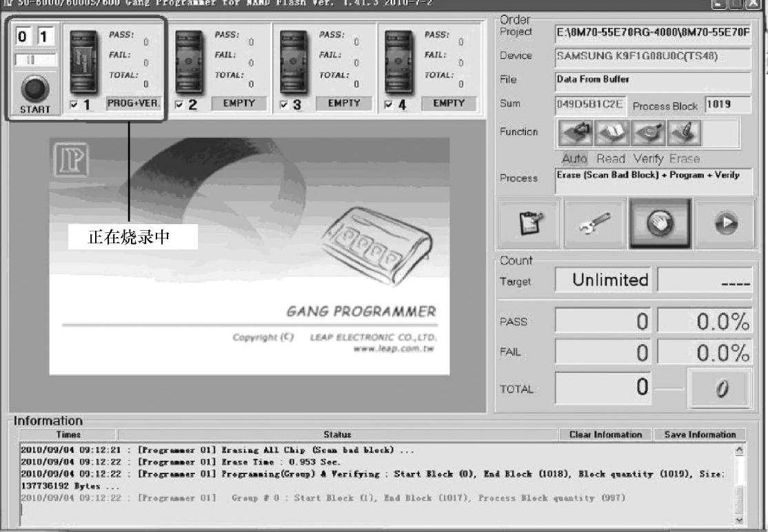This screenshot has width=768, height=532.
Task: Select the Auto function icon
Action: point(576,132)
